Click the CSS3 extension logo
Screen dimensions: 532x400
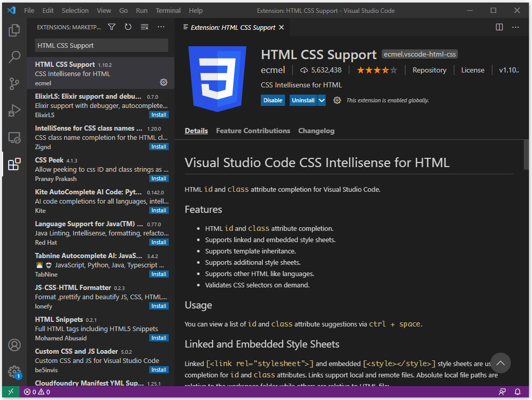(217, 79)
